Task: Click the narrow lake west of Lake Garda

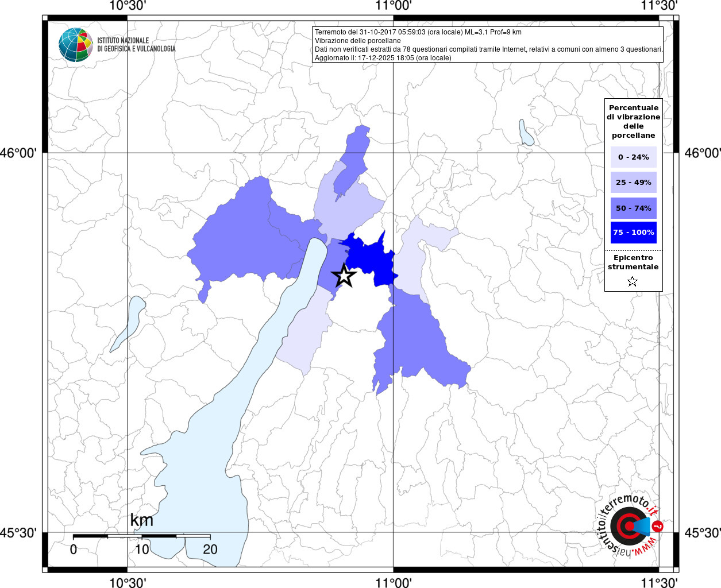Action: pos(128,324)
